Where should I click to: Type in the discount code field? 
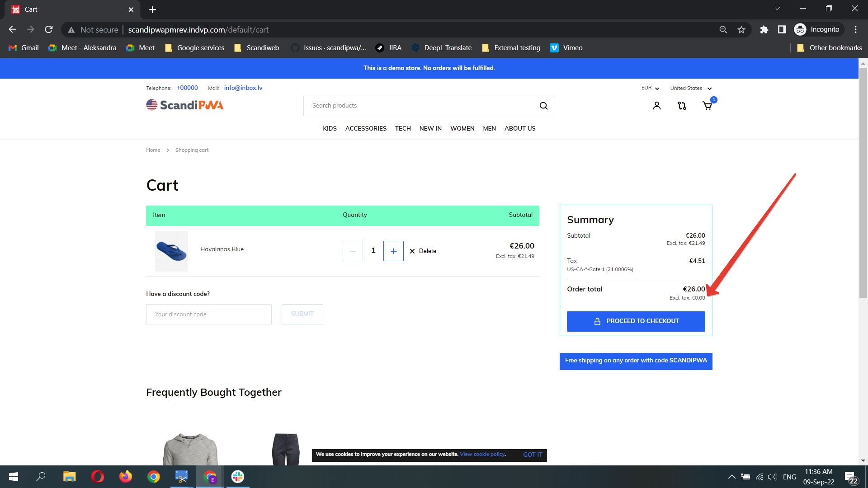tap(208, 314)
